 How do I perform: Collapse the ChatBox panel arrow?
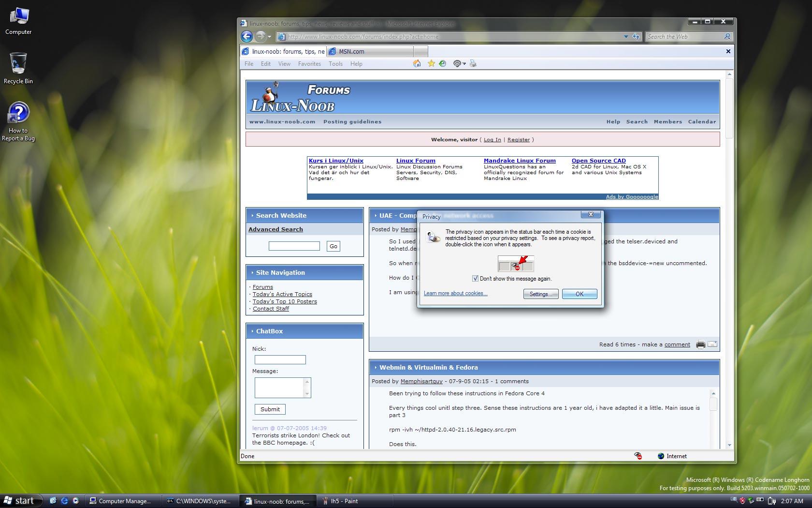252,331
